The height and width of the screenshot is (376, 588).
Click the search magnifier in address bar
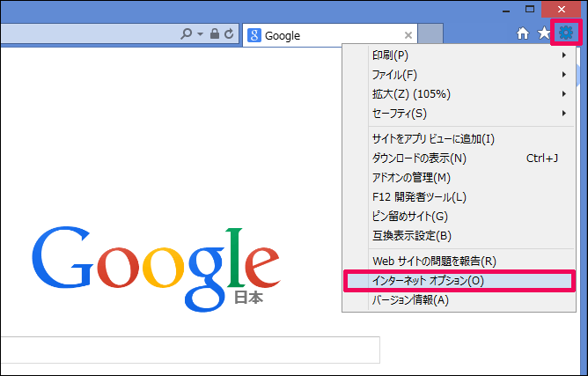[186, 34]
